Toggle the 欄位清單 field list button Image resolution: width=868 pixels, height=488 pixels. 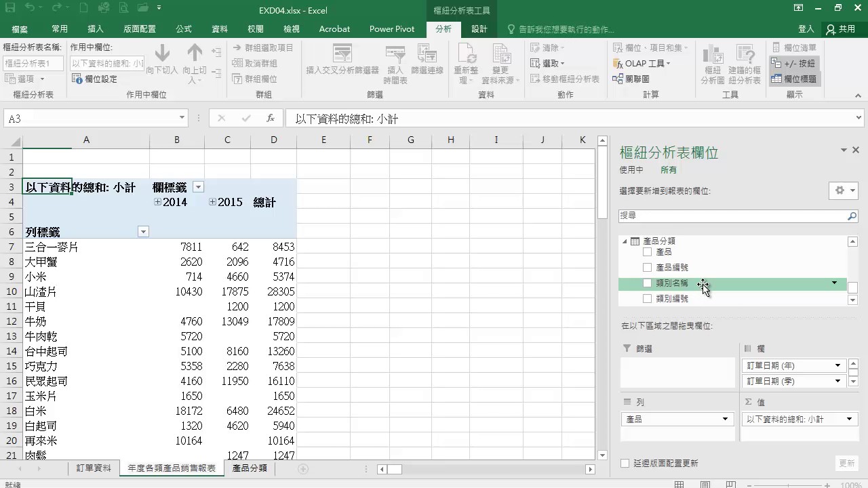click(x=793, y=47)
